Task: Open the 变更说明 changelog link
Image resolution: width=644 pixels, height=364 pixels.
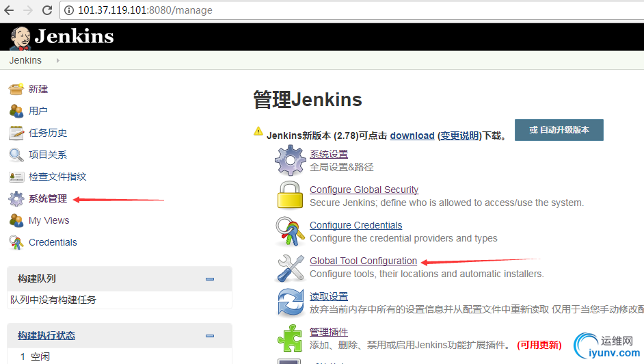Action: pyautogui.click(x=459, y=135)
